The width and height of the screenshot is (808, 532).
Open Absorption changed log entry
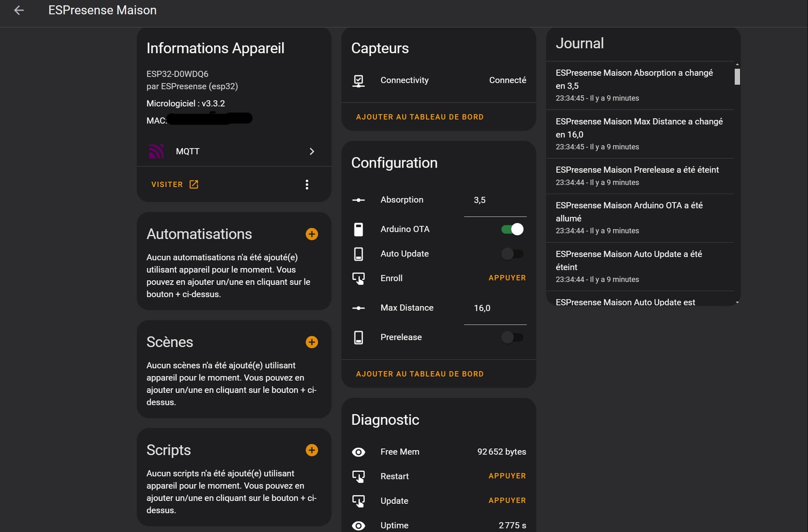(640, 85)
